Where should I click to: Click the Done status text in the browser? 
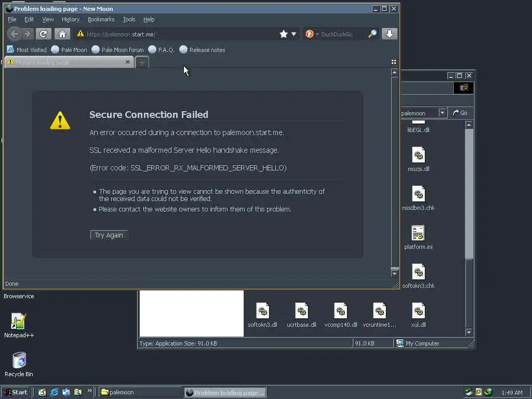coord(12,284)
